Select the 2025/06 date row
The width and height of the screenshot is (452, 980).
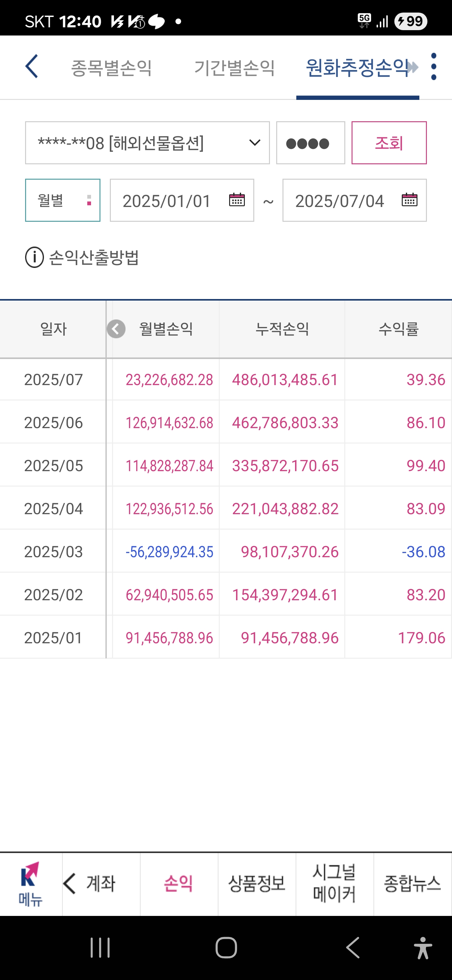(x=53, y=423)
